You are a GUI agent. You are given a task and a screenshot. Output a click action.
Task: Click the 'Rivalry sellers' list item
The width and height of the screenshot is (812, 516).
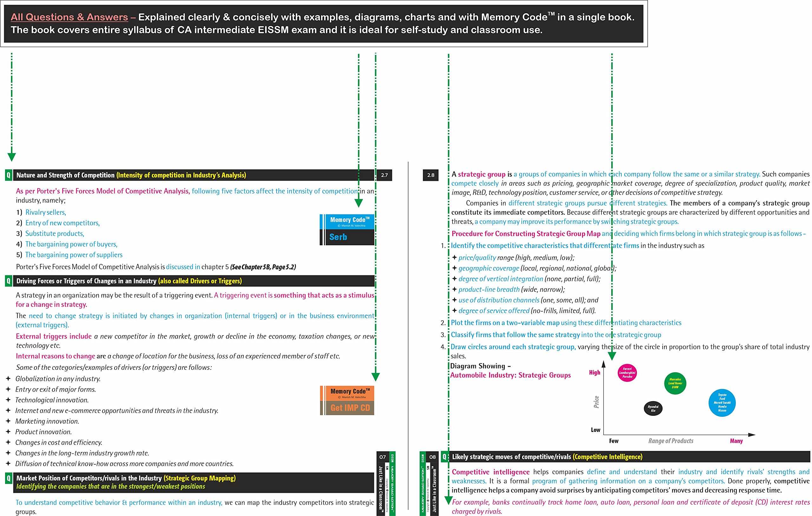tap(46, 212)
